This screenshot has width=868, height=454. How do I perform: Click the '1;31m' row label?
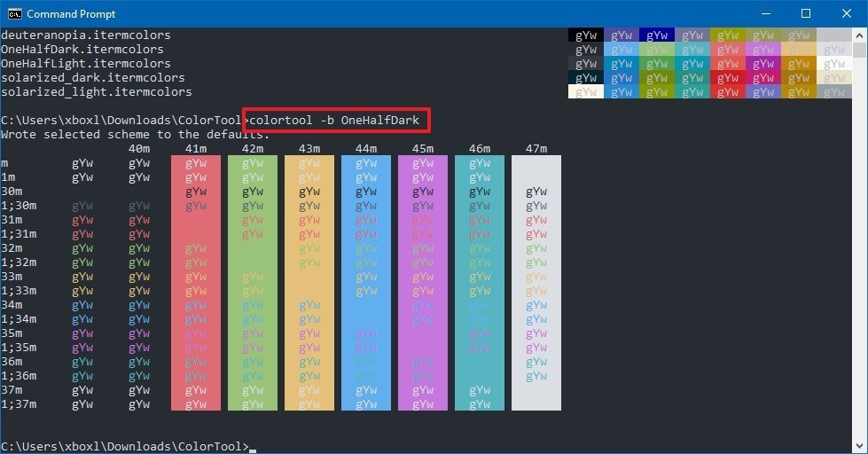point(19,233)
